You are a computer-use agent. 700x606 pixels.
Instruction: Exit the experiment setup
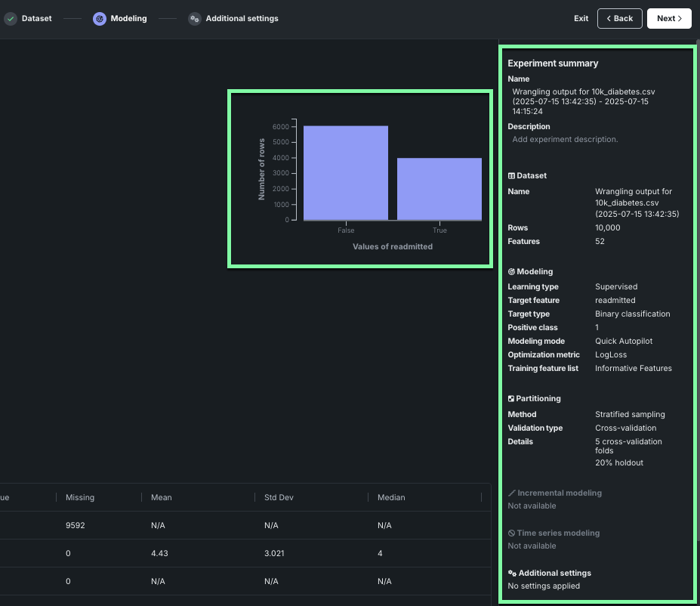pyautogui.click(x=581, y=18)
